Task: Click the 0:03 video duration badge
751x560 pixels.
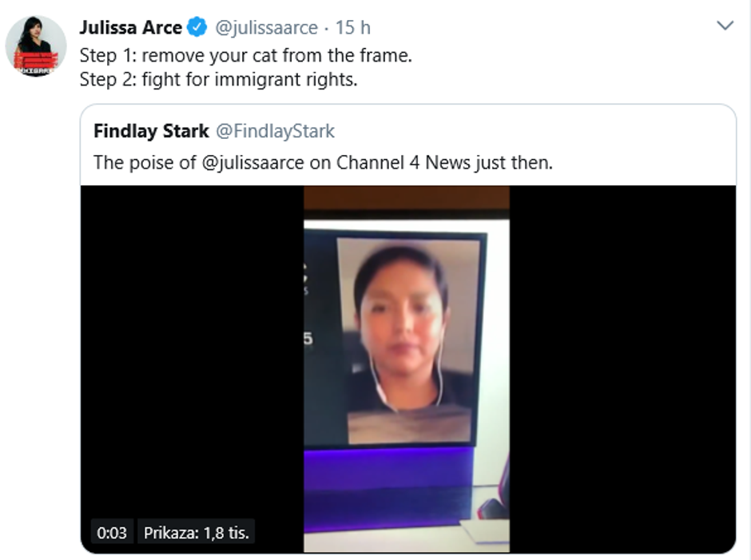Action: [x=113, y=532]
